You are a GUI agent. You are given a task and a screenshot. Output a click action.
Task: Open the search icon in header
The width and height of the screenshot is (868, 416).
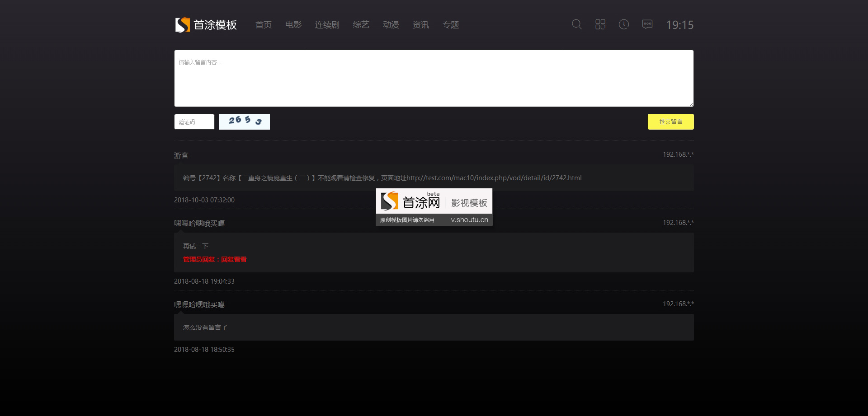click(x=577, y=24)
